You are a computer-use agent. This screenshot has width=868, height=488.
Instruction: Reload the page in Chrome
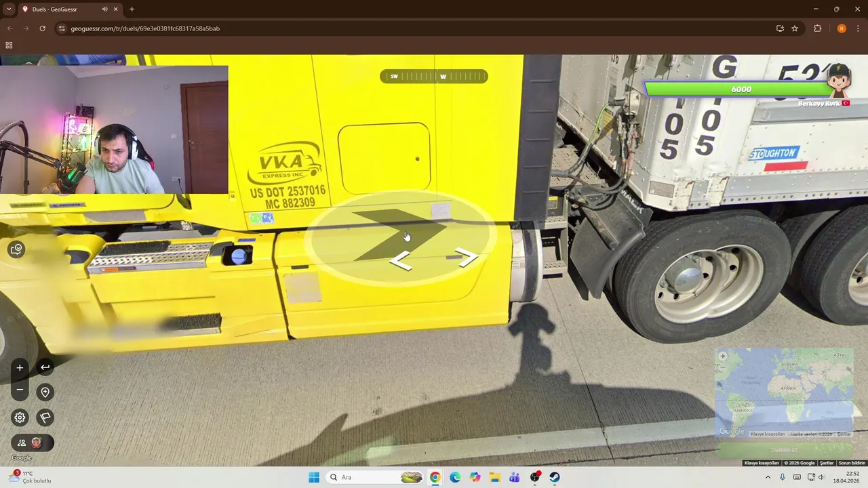click(42, 28)
